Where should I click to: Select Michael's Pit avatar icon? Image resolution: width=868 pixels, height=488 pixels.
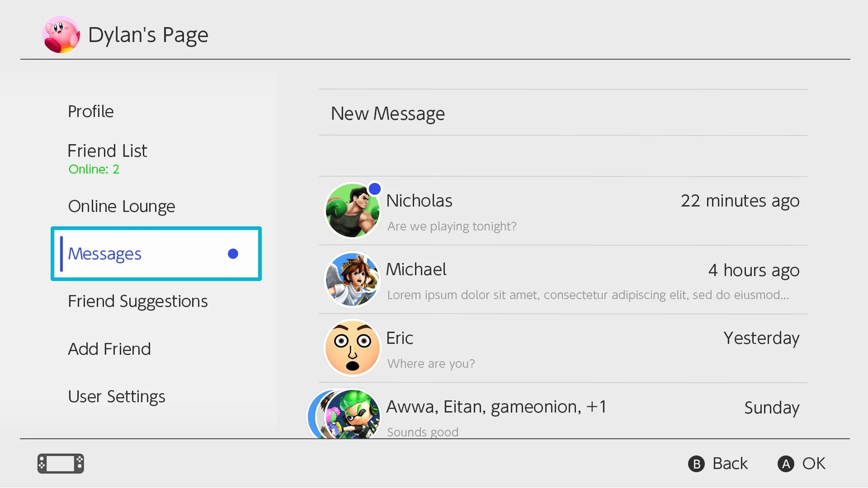pyautogui.click(x=353, y=279)
